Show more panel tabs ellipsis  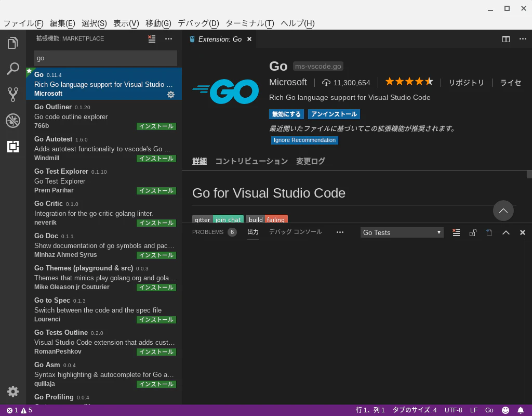click(x=340, y=232)
